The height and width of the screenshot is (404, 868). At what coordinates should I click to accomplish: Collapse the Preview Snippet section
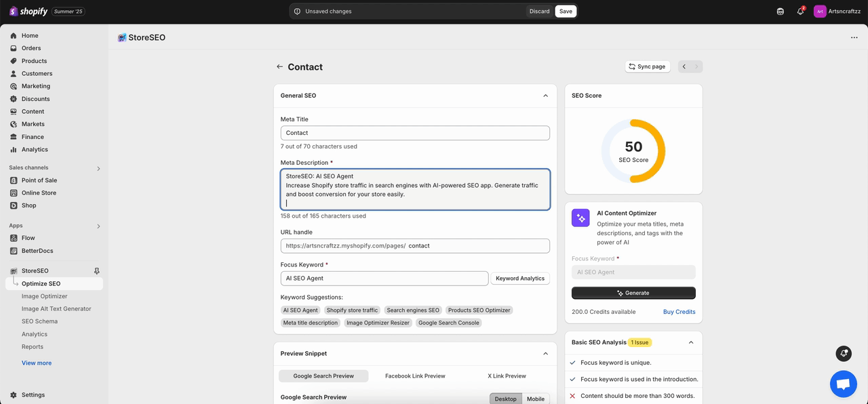click(545, 353)
